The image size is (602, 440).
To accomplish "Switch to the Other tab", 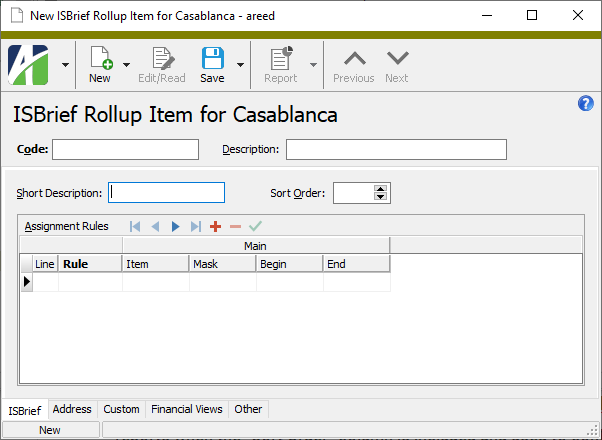I will click(248, 409).
